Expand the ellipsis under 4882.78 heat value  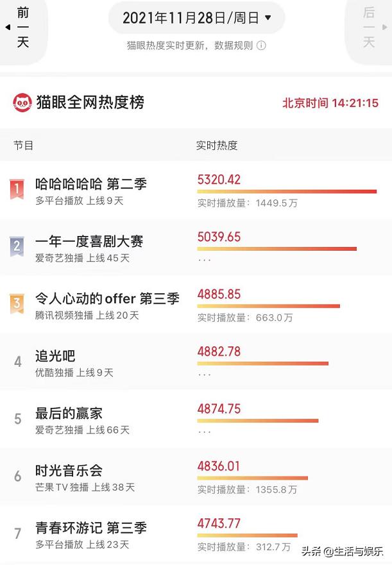point(204,375)
